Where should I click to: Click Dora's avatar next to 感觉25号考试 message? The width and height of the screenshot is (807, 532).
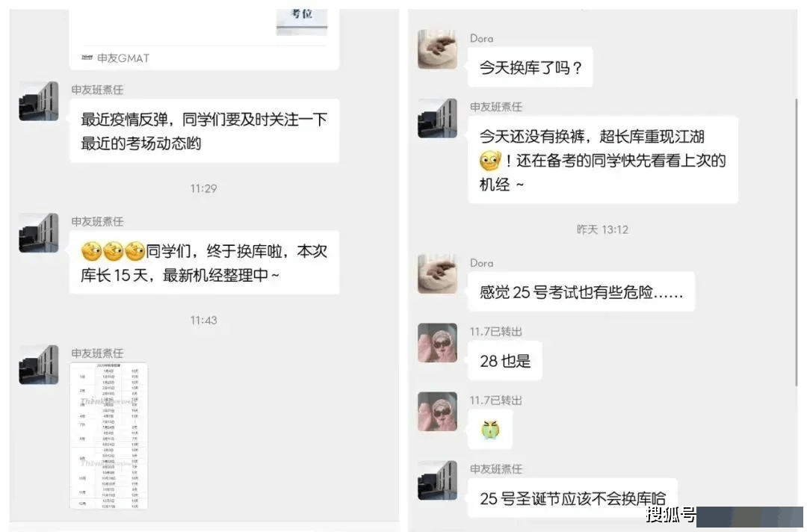pyautogui.click(x=437, y=273)
